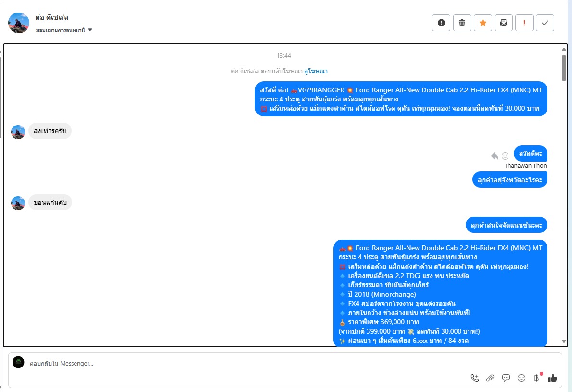Click reply arrow beside the สวัสดีคะ message
572x392 pixels.
pos(495,156)
